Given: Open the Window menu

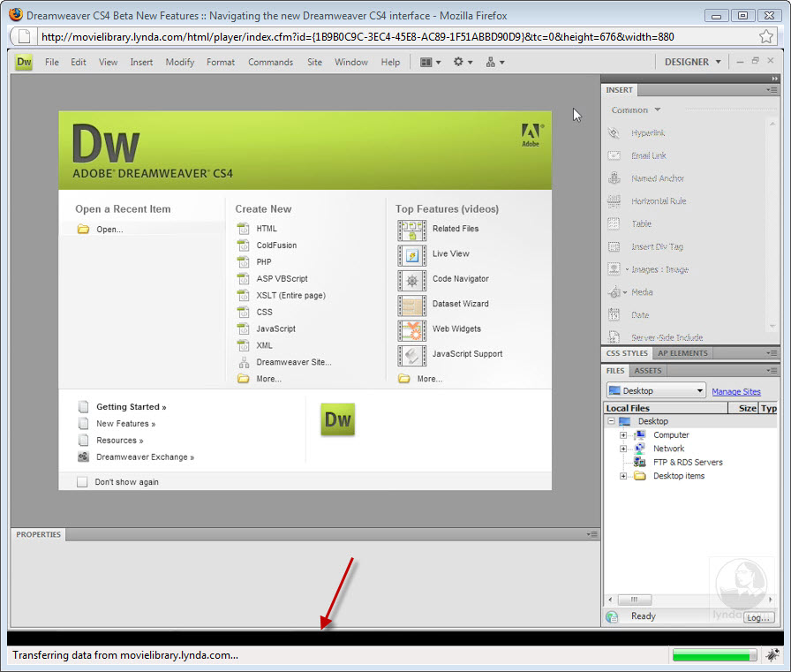Looking at the screenshot, I should click(351, 62).
